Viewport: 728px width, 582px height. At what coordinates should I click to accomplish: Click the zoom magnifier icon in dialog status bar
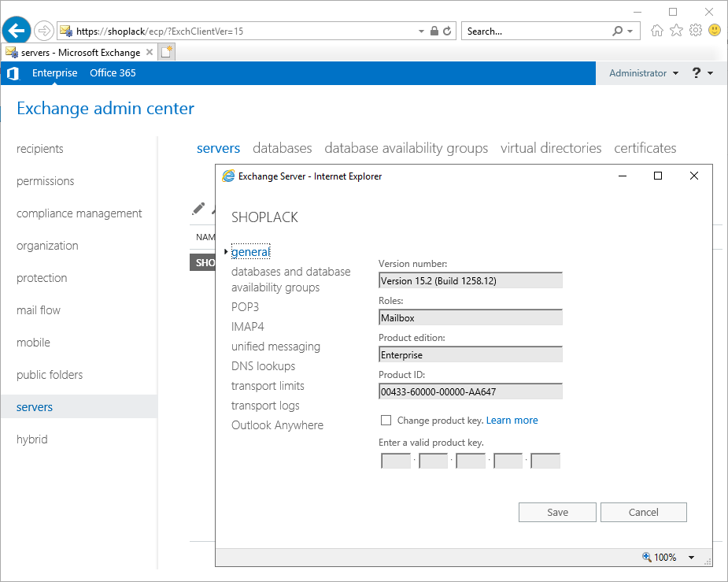646,557
